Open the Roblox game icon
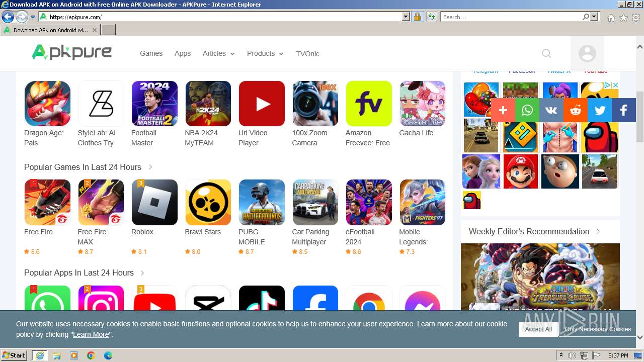The height and width of the screenshot is (362, 644). point(154,202)
